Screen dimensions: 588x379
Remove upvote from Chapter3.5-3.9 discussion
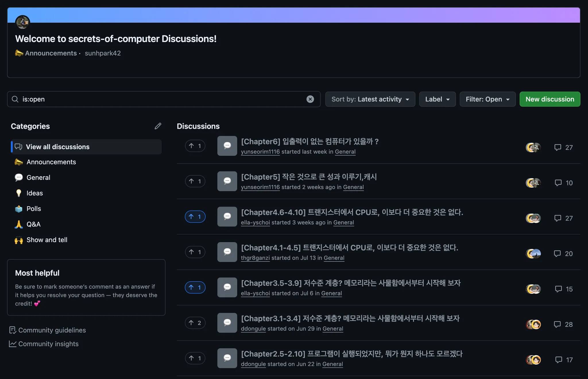coord(195,287)
